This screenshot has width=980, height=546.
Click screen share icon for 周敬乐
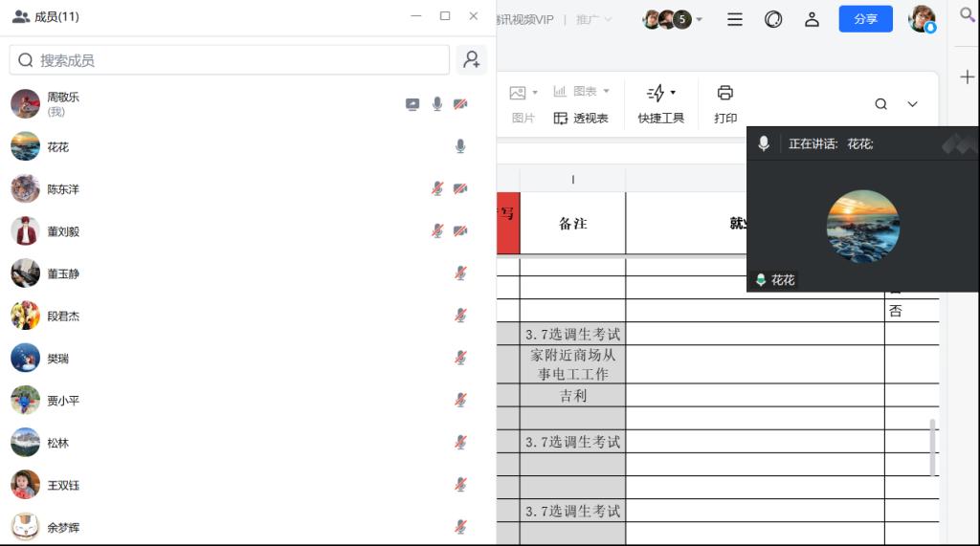412,104
